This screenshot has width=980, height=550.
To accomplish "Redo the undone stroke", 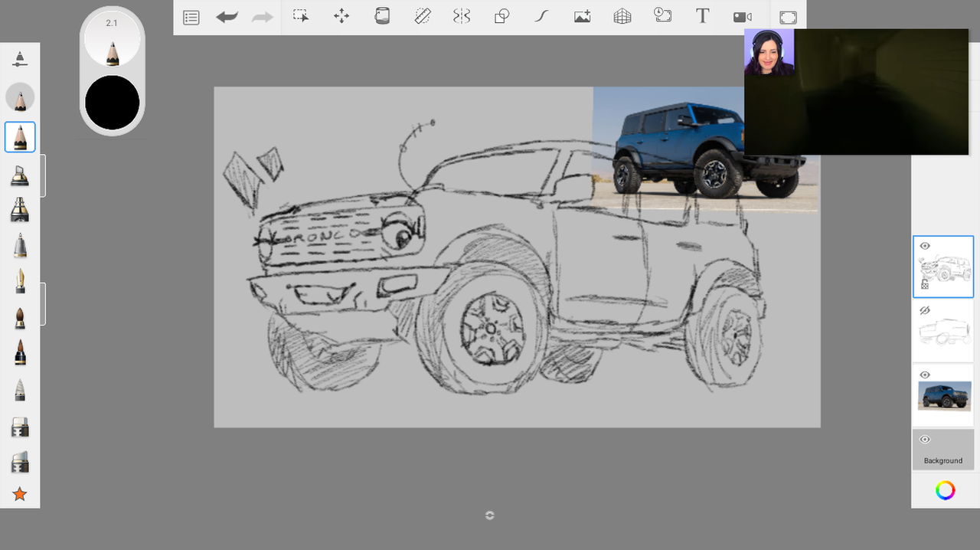I will point(263,17).
